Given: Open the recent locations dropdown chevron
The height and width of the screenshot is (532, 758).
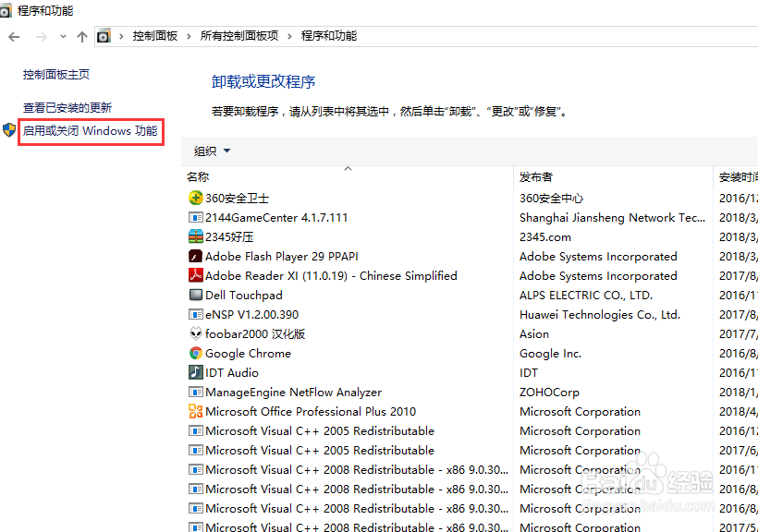Looking at the screenshot, I should point(63,37).
